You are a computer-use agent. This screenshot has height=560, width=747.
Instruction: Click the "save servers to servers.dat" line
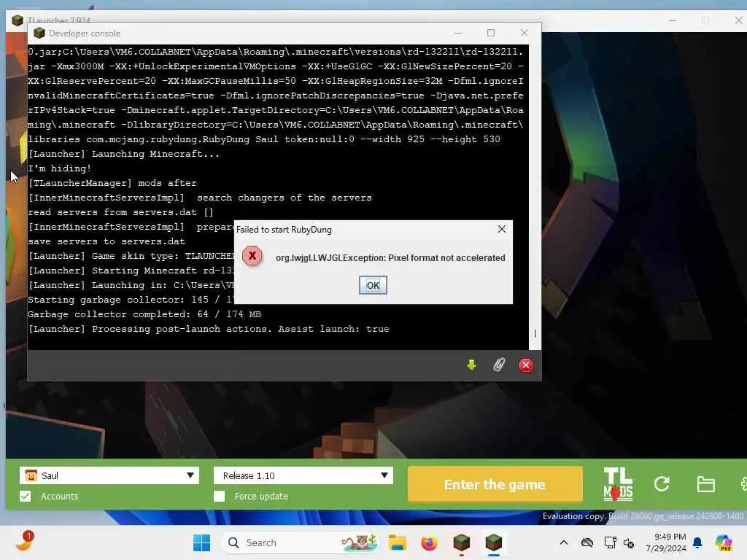pyautogui.click(x=107, y=241)
